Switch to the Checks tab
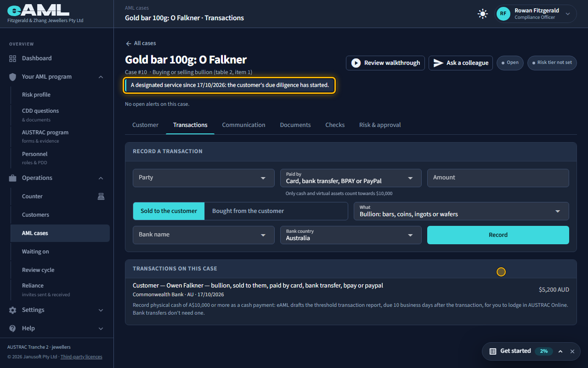 pyautogui.click(x=335, y=125)
